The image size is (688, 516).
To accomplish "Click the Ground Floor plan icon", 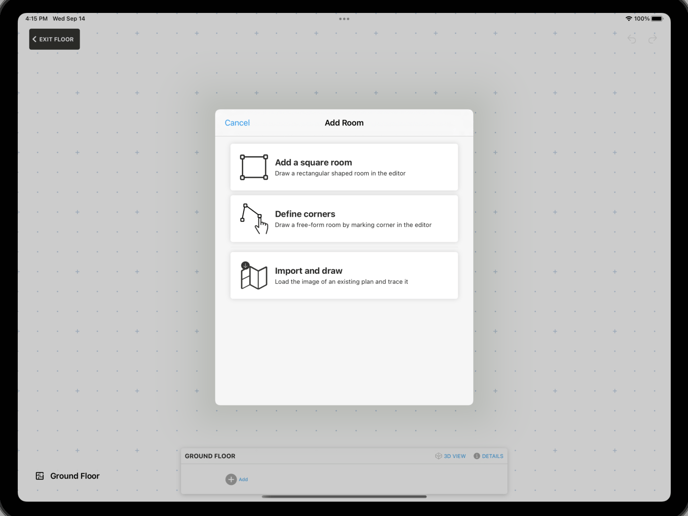I will [x=39, y=476].
